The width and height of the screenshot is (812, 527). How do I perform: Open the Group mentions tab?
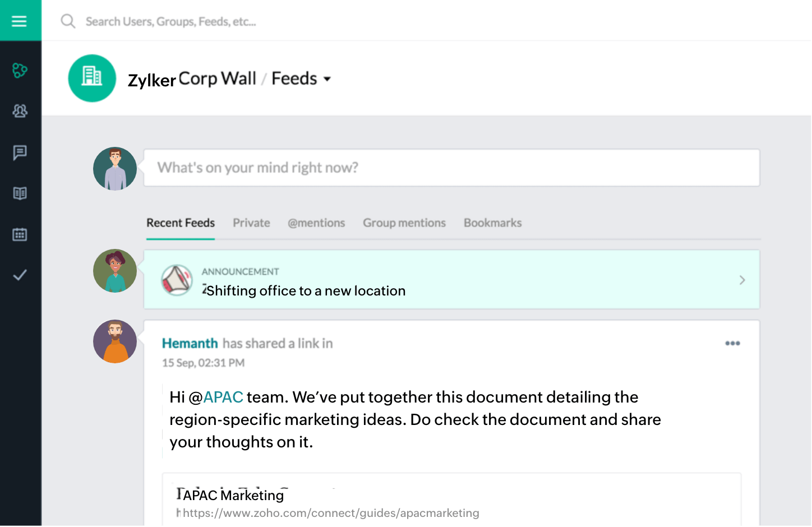(404, 223)
